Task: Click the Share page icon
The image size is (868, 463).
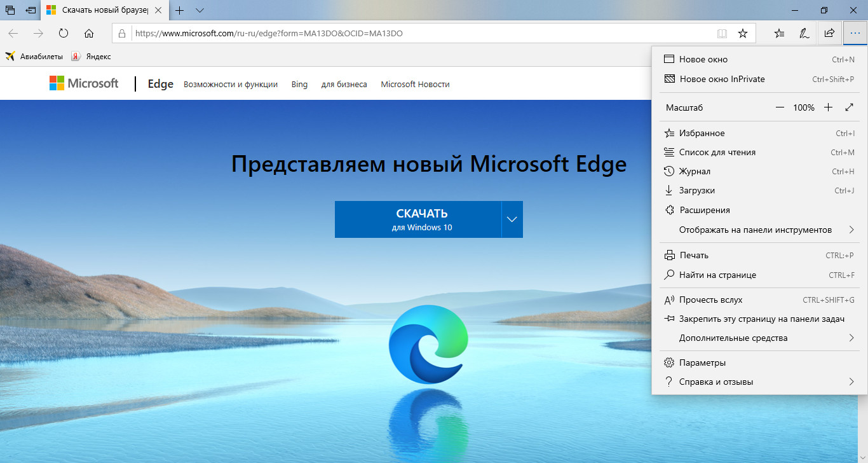Action: click(x=829, y=33)
